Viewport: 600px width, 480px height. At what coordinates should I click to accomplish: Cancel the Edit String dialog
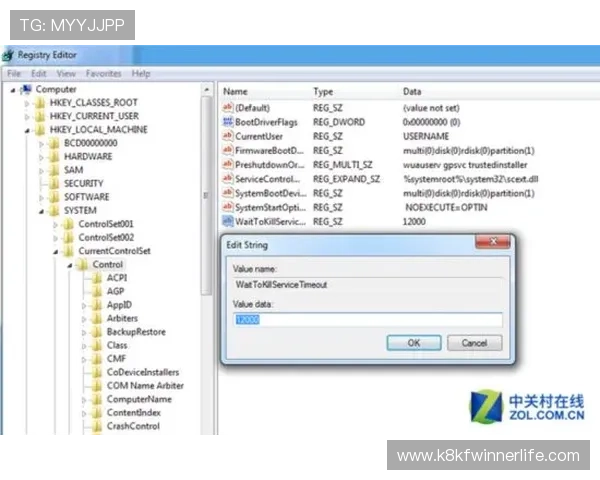(x=474, y=343)
